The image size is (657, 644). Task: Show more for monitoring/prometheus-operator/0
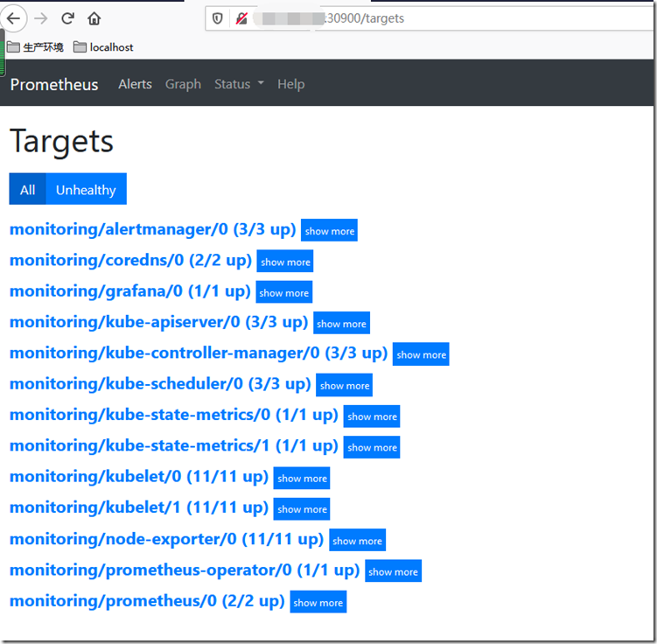(394, 571)
